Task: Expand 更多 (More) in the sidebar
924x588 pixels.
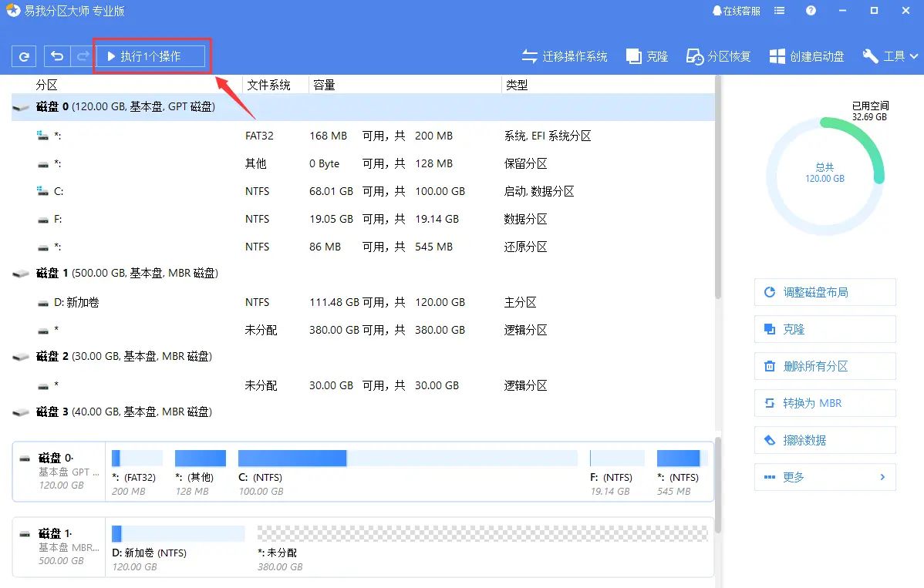Action: (825, 477)
